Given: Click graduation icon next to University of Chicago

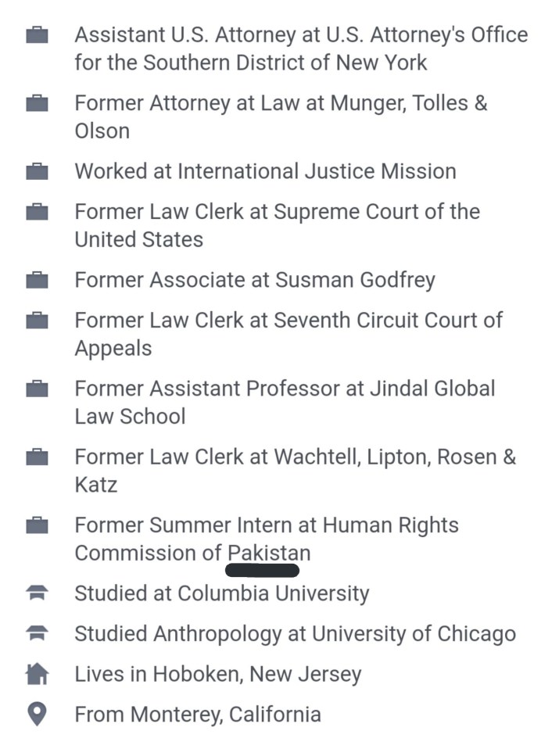Looking at the screenshot, I should pos(37,634).
